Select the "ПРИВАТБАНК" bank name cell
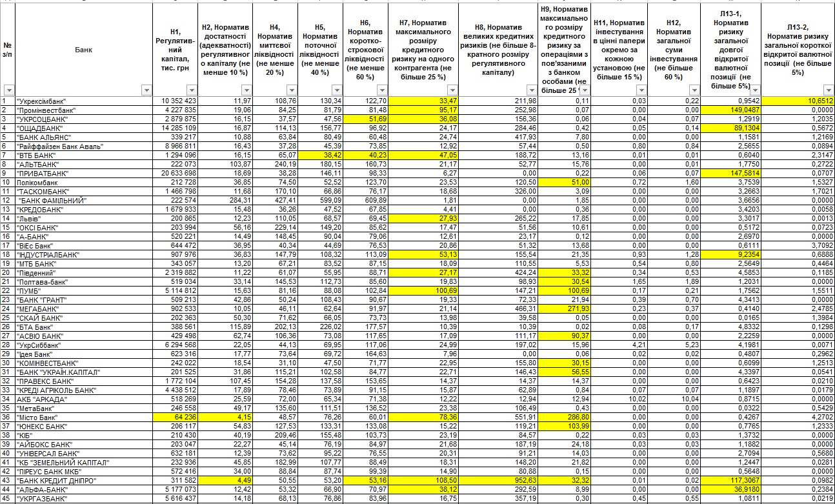835x504 pixels. pos(83,174)
